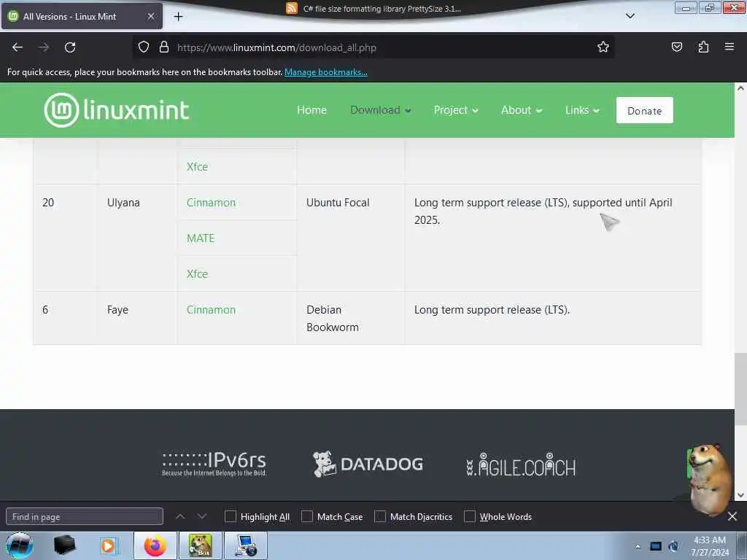Open the Manage bookmarks link
The image size is (747, 560).
pyautogui.click(x=326, y=72)
